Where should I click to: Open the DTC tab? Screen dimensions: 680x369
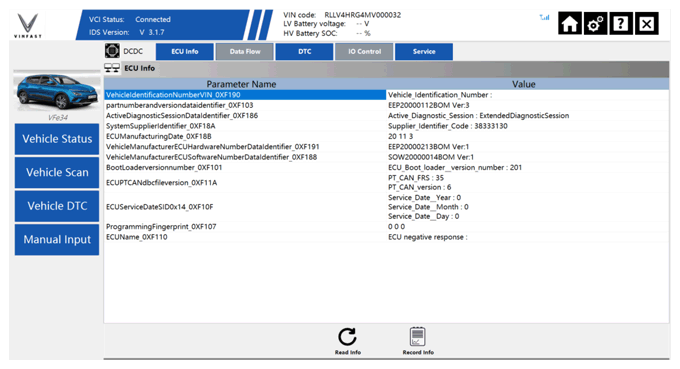(304, 52)
